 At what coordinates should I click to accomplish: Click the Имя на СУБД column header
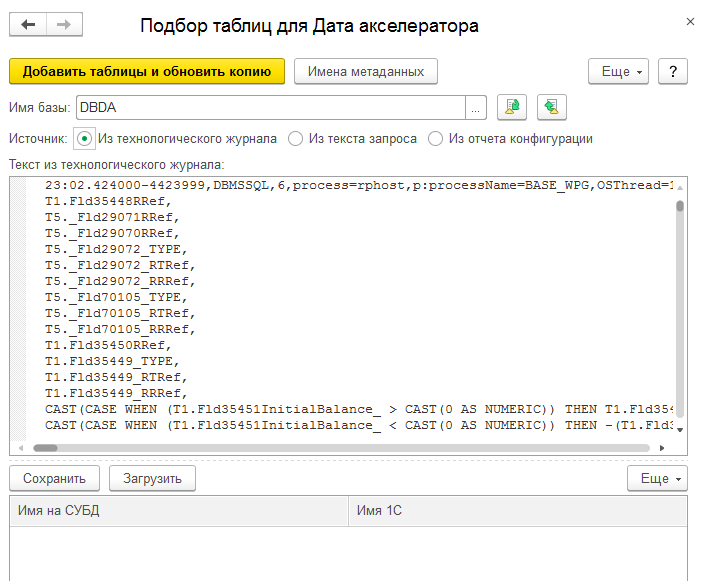(x=178, y=511)
